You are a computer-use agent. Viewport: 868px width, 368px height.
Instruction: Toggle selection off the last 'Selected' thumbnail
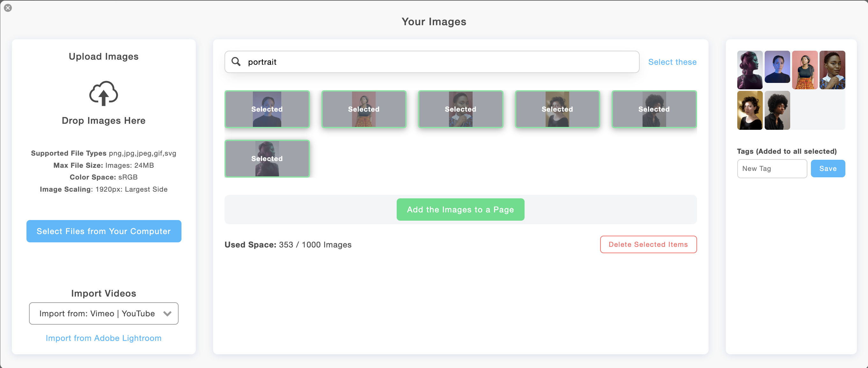pyautogui.click(x=267, y=158)
